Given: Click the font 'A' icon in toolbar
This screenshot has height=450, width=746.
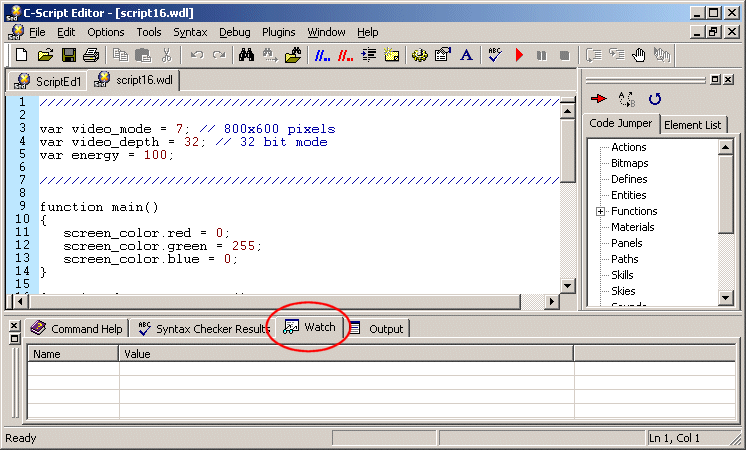Looking at the screenshot, I should click(466, 55).
